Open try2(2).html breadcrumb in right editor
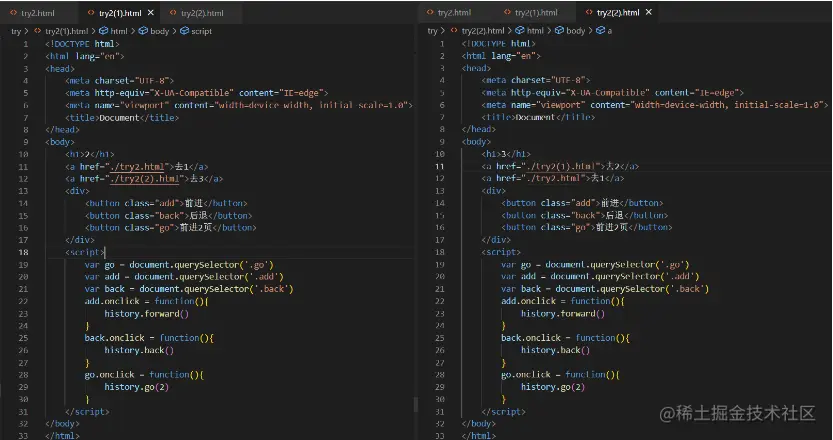 click(483, 31)
